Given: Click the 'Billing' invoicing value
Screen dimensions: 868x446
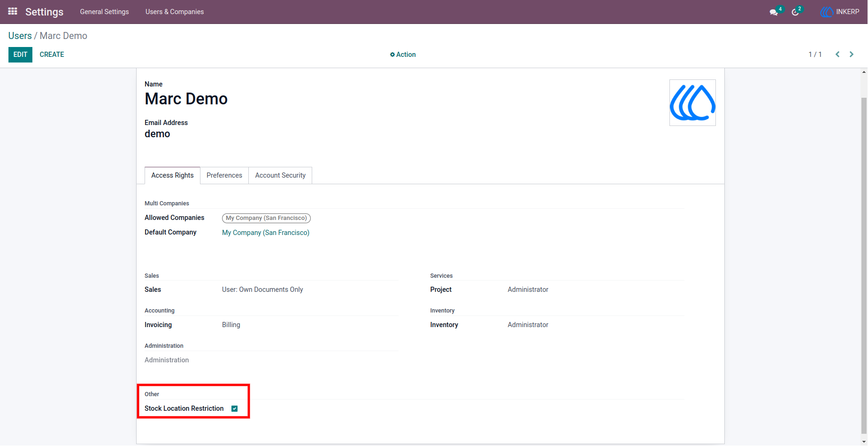Looking at the screenshot, I should click(x=231, y=325).
